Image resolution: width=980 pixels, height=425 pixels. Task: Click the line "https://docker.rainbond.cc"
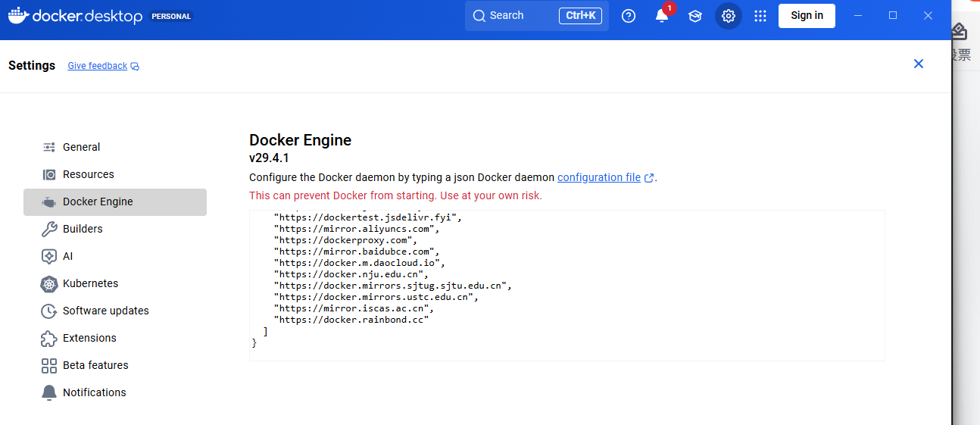[x=351, y=320]
